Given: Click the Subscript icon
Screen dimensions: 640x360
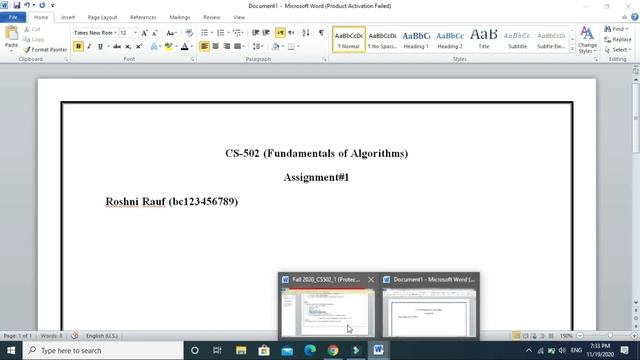Looking at the screenshot, I should 128,46.
